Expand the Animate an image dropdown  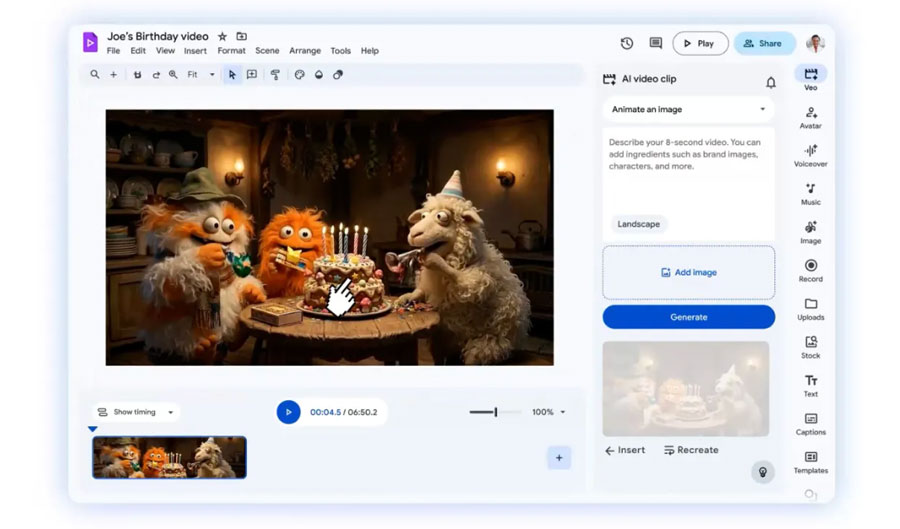point(688,109)
